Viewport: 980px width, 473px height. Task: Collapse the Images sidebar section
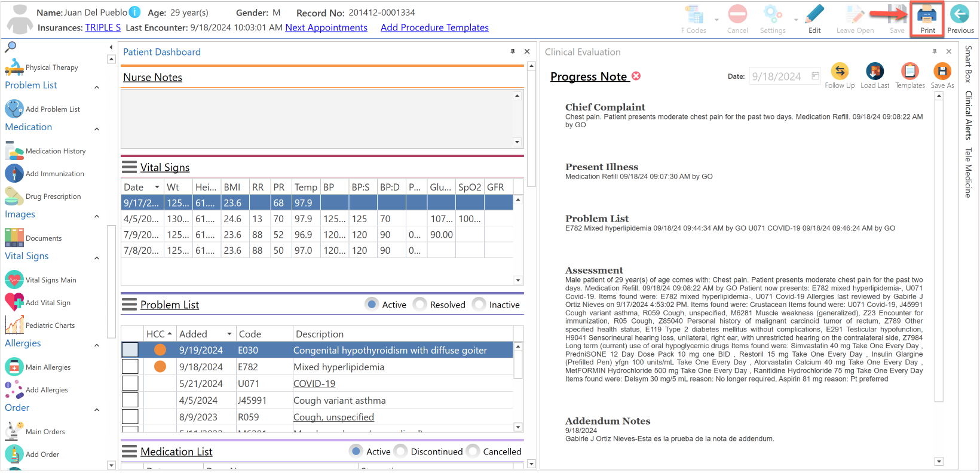pos(97,216)
